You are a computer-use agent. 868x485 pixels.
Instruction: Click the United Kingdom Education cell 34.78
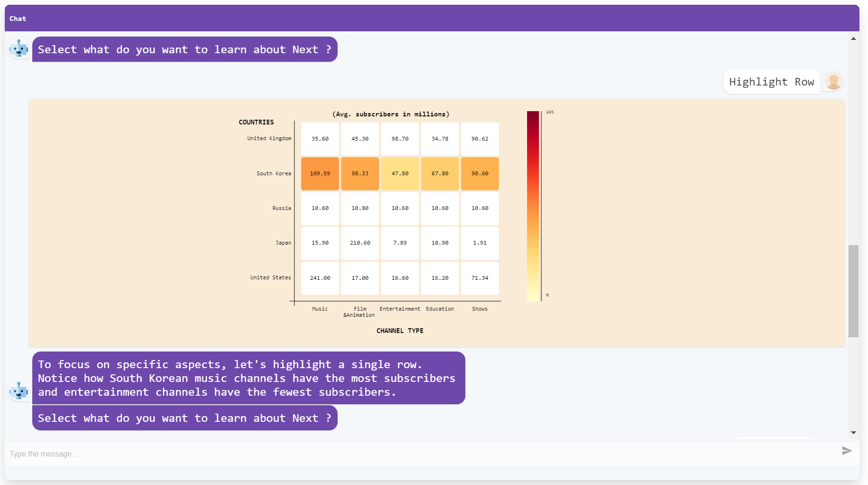pyautogui.click(x=440, y=139)
